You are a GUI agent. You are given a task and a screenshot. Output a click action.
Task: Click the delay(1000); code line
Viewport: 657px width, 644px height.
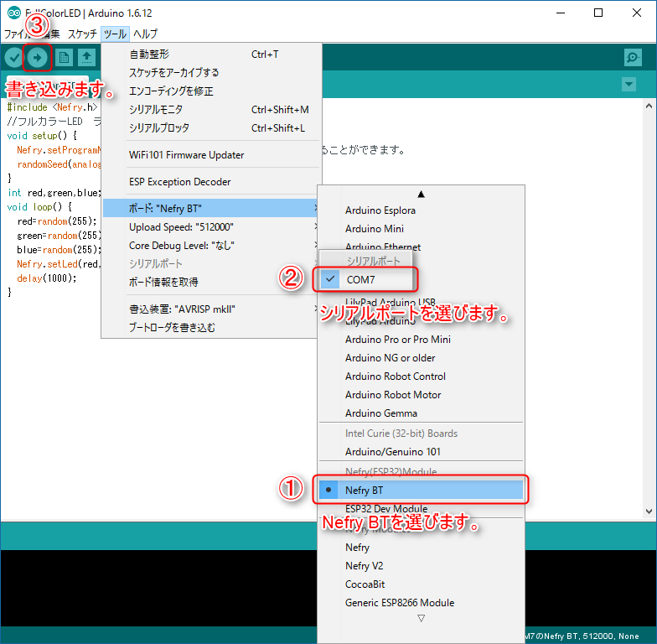click(47, 278)
